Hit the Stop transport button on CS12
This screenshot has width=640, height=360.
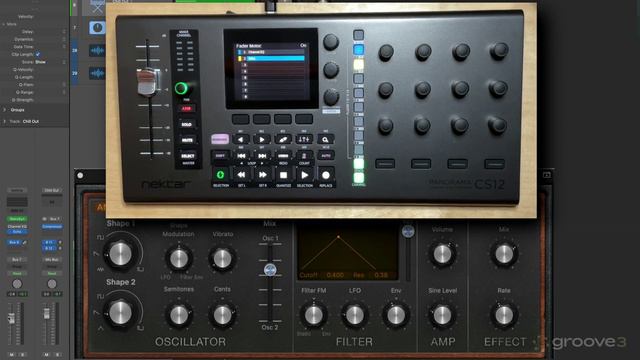[x=283, y=175]
